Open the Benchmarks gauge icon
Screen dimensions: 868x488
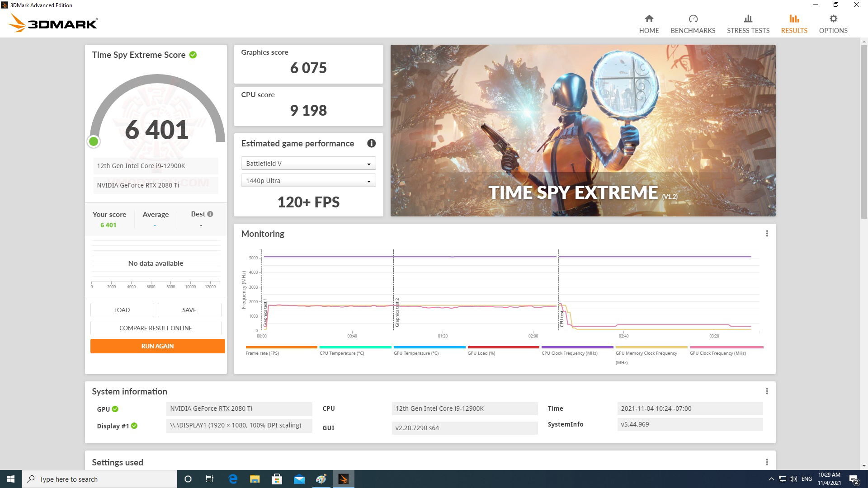tap(693, 19)
